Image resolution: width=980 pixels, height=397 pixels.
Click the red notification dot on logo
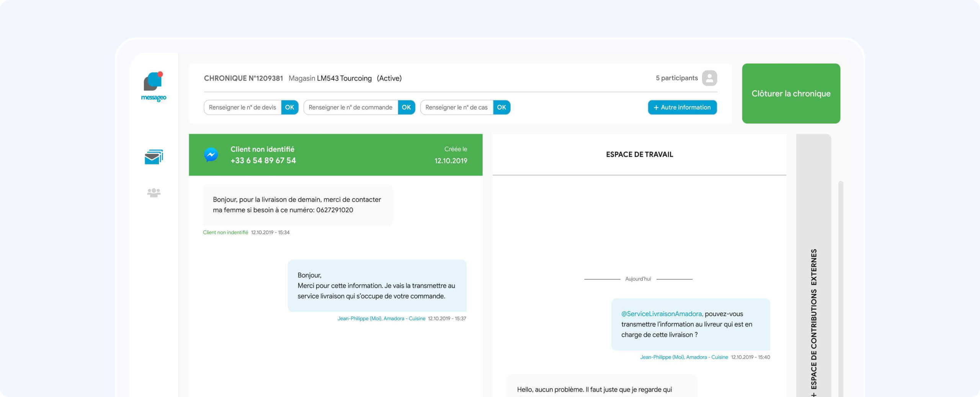point(160,74)
